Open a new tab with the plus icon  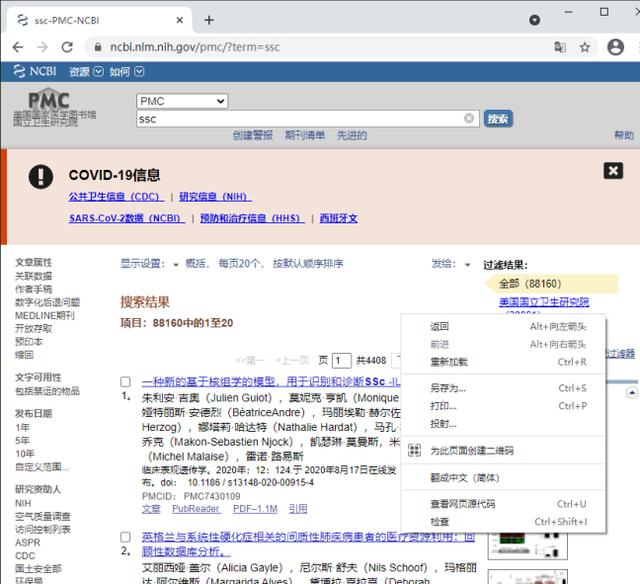click(209, 20)
